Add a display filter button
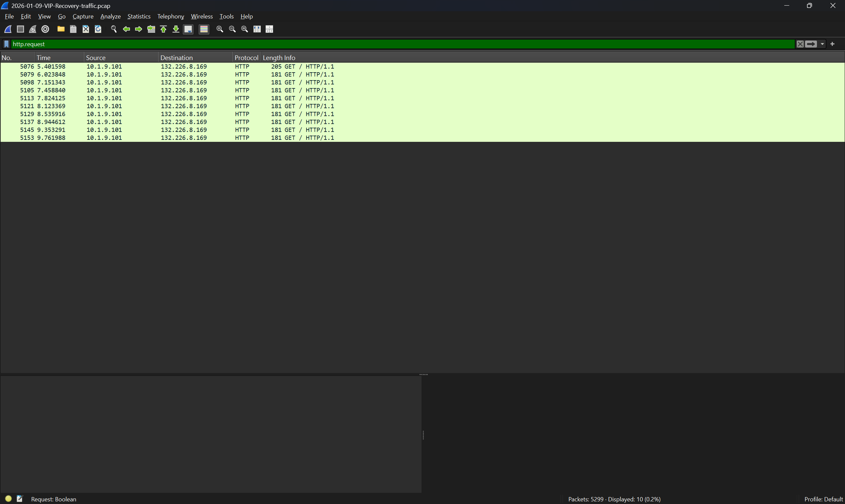Viewport: 845px width, 504px height. 832,44
